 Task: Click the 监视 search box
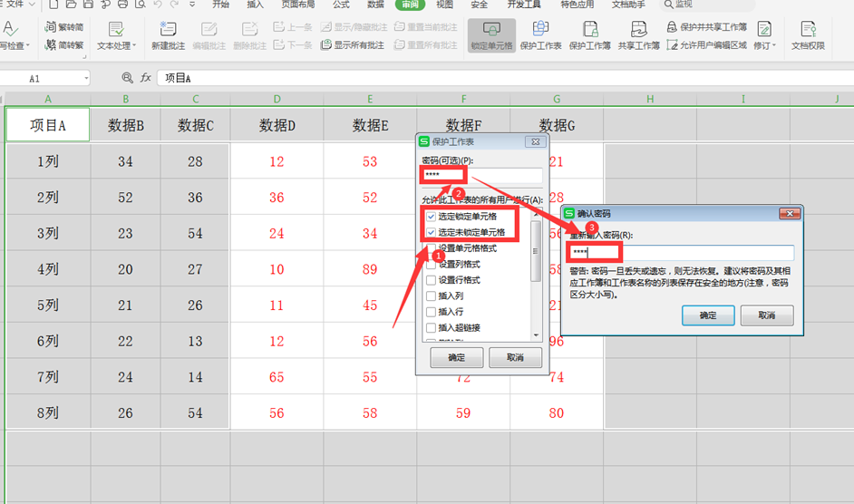(706, 5)
